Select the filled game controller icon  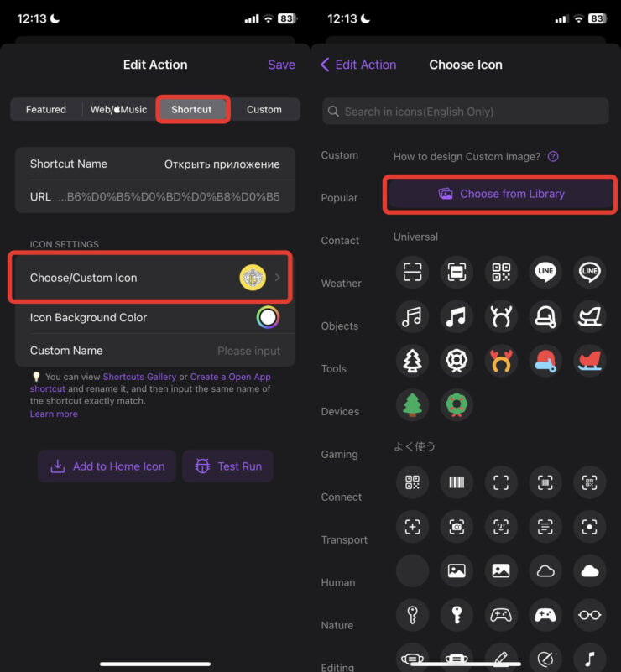tap(545, 615)
